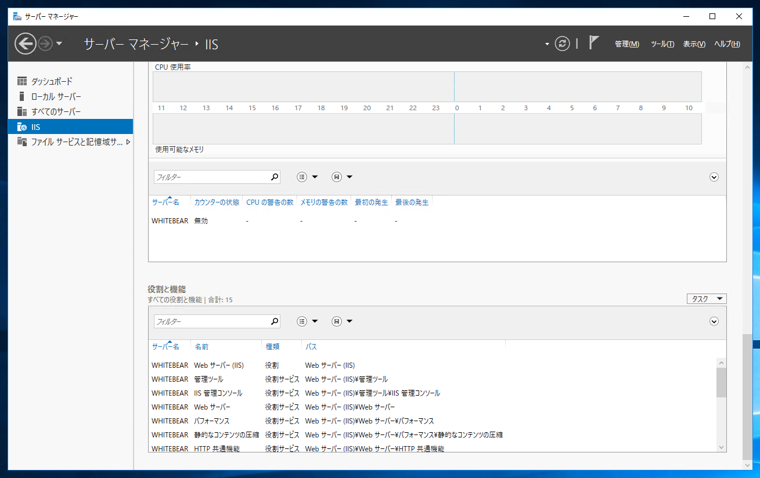Click the all servers icon in sidebar
Image resolution: width=760 pixels, height=478 pixels.
[x=22, y=112]
